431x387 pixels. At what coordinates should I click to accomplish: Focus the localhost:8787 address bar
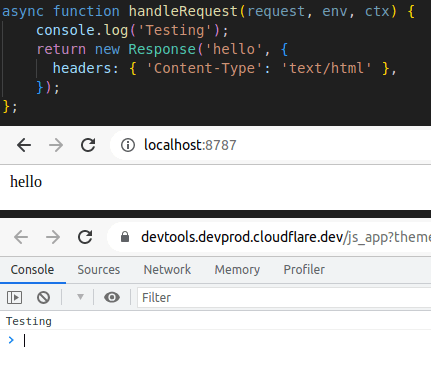[270, 145]
